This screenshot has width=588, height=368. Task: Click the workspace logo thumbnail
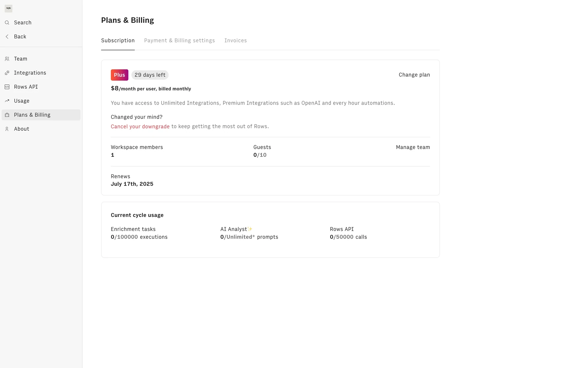9,9
